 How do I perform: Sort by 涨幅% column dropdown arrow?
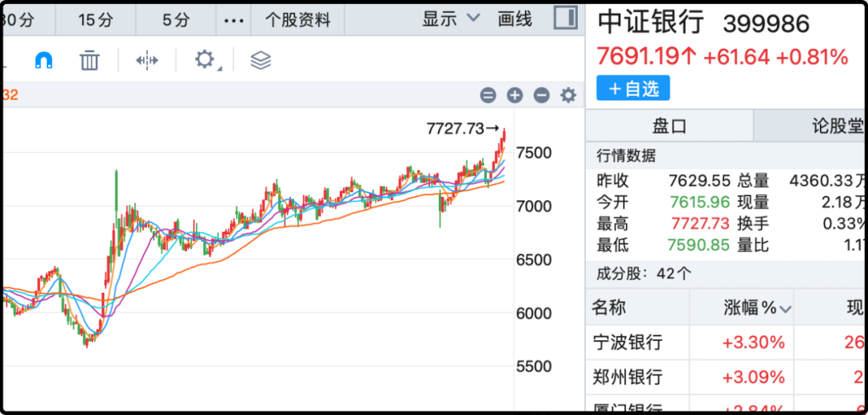pyautogui.click(x=785, y=309)
